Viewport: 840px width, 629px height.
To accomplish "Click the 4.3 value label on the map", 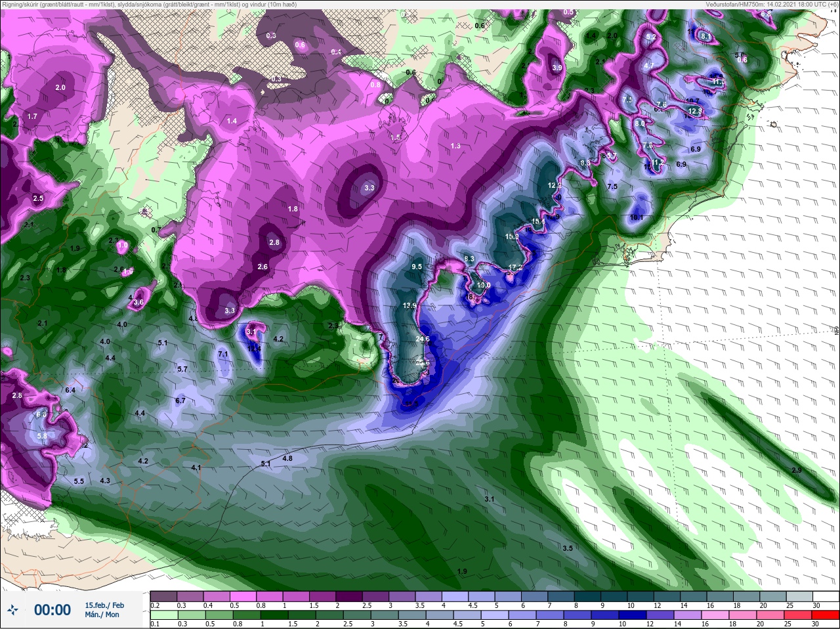I will click(105, 481).
